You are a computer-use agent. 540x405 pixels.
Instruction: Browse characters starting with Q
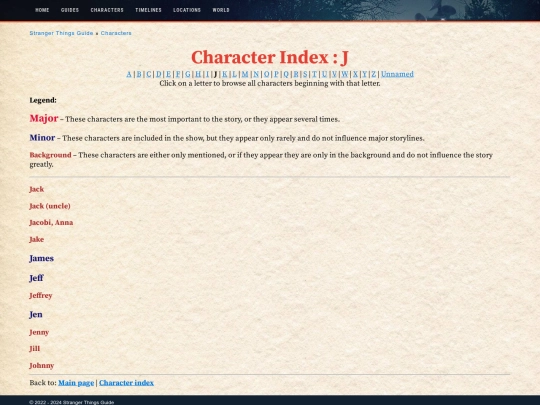pyautogui.click(x=286, y=74)
